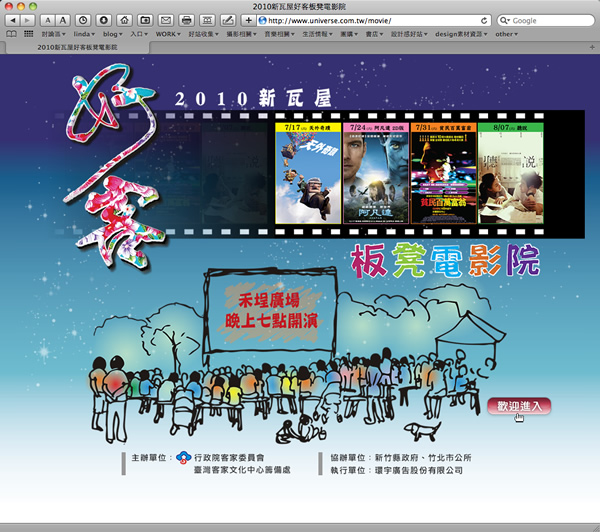This screenshot has width=600, height=532.
Task: Click the site globe icon in address bar
Action: (262, 20)
